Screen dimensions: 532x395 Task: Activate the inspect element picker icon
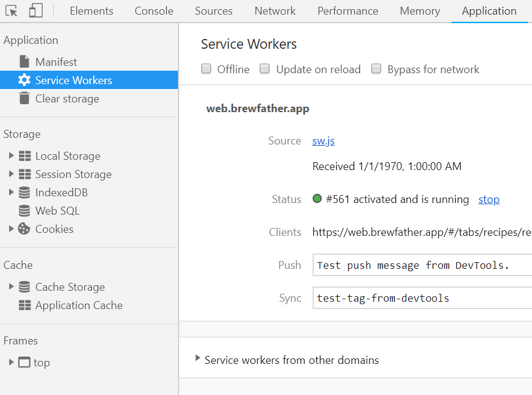pyautogui.click(x=12, y=11)
